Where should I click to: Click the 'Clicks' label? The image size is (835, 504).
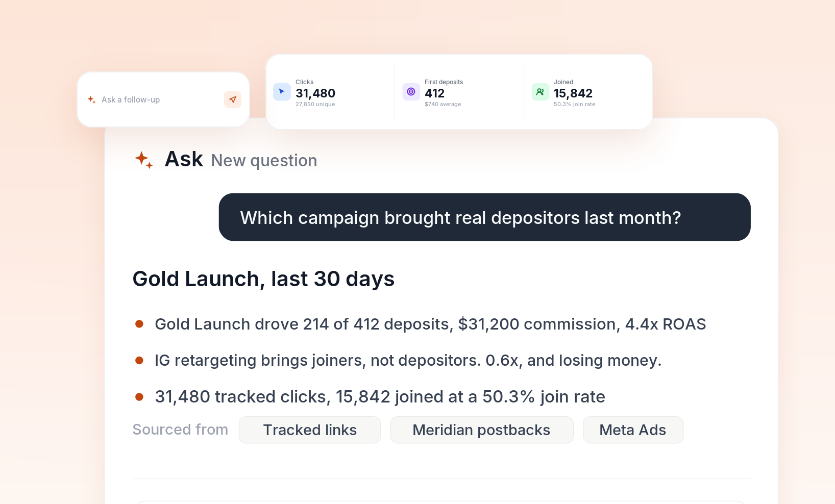point(305,82)
